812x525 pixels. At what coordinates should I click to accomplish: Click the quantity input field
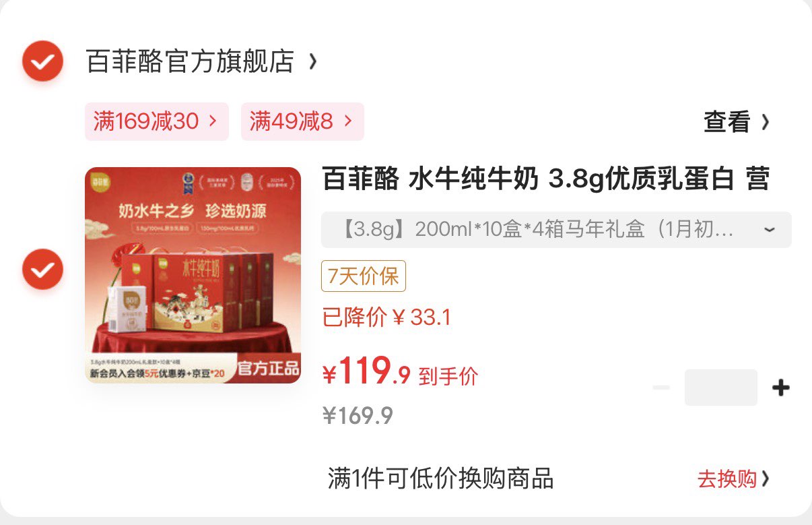pyautogui.click(x=721, y=388)
